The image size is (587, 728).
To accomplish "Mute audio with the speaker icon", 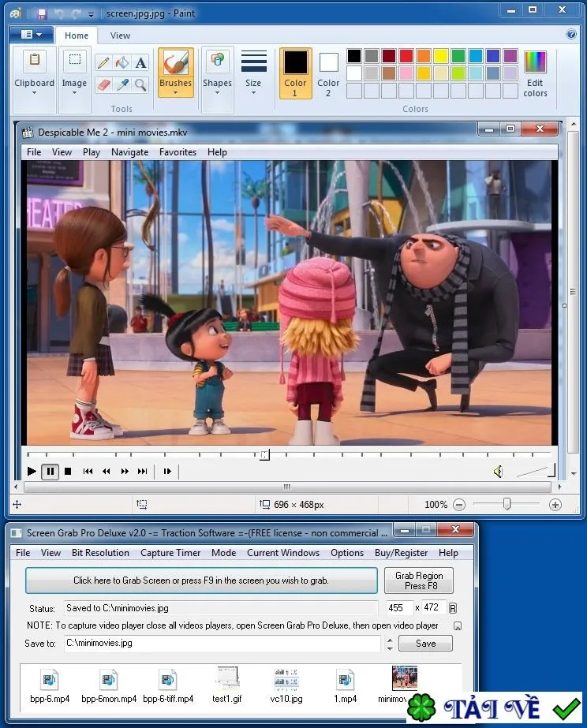I will coord(498,472).
